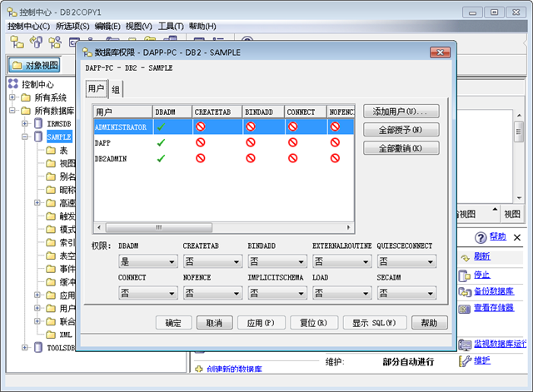Click the create new database star icon
This screenshot has width=533, height=392.
199,369
